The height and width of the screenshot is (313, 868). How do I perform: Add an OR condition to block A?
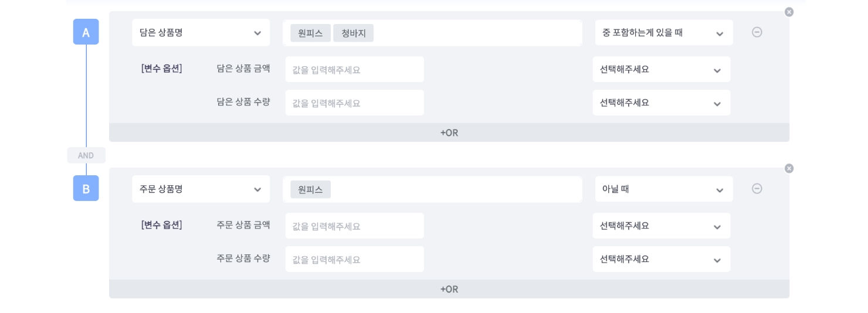click(x=449, y=133)
